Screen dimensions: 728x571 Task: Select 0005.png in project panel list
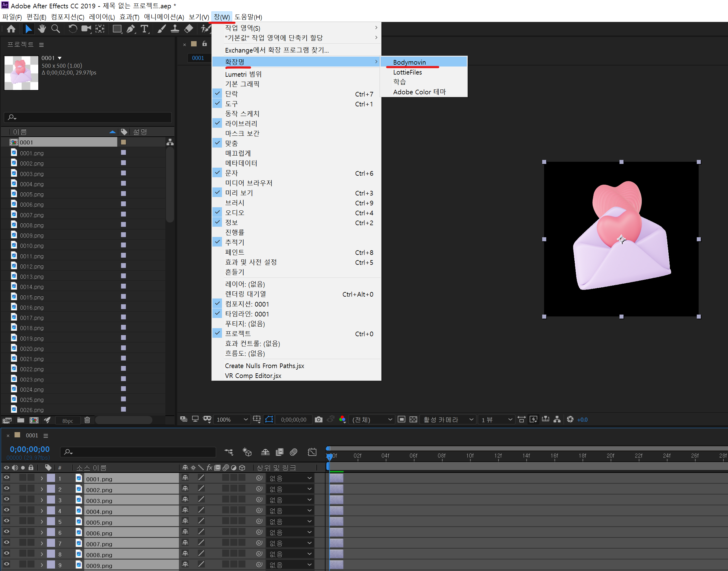pyautogui.click(x=32, y=194)
